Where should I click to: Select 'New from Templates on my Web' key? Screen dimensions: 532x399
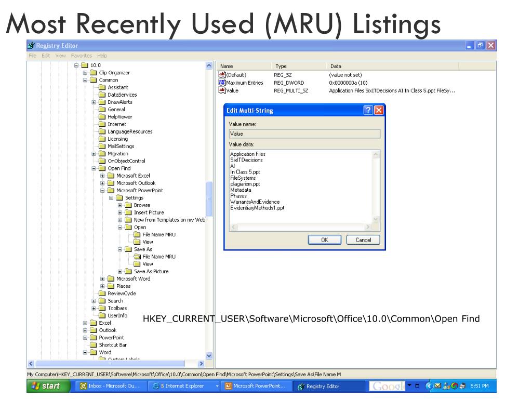point(169,220)
